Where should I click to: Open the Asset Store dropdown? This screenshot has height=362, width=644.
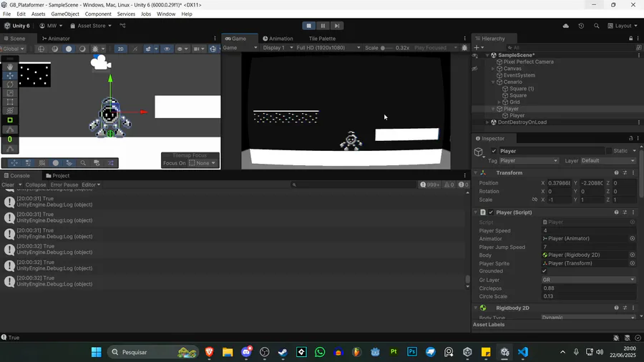click(91, 26)
